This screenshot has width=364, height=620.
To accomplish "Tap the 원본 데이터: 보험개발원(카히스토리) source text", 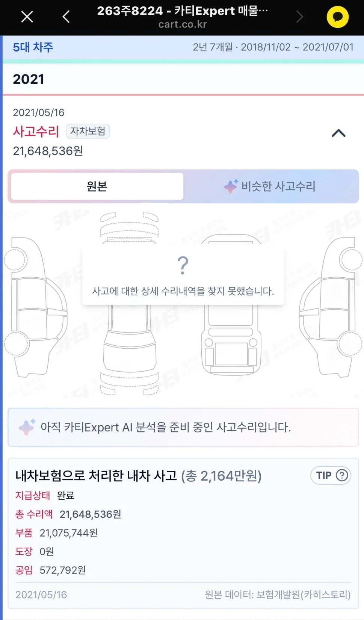I will pos(277,594).
